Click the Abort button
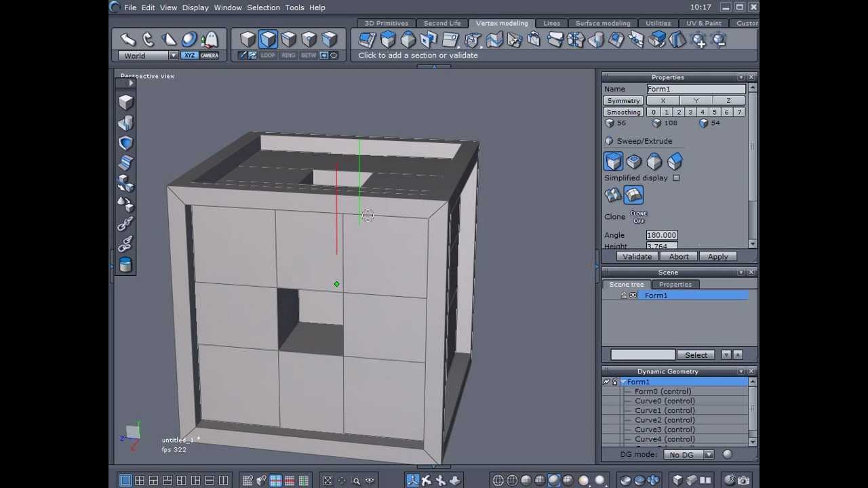Viewport: 868px width, 488px height. [x=679, y=257]
